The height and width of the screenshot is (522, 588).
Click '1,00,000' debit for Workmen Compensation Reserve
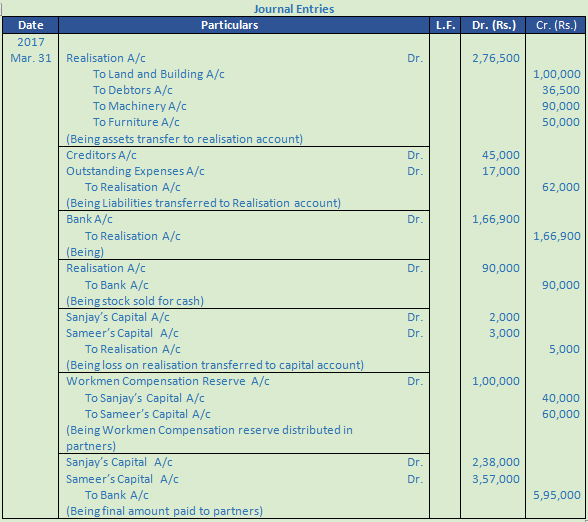coord(496,381)
